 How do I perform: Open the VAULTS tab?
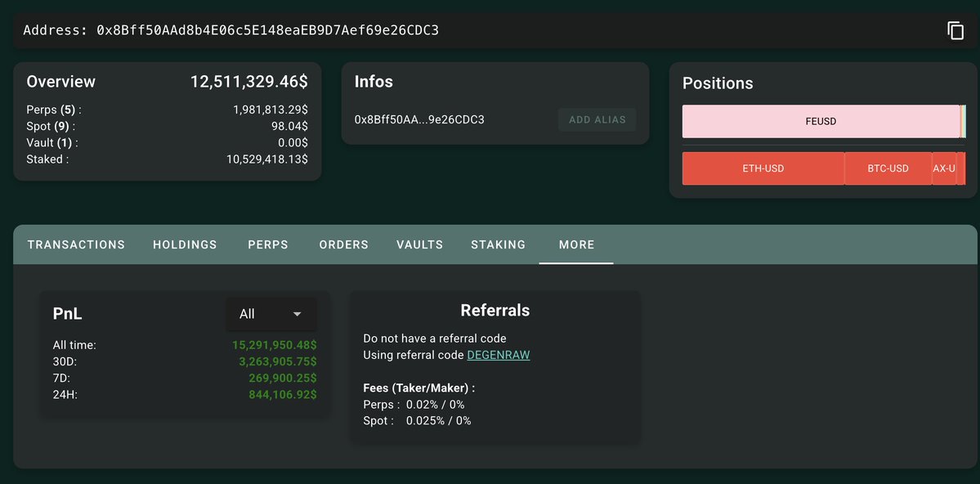coord(420,244)
